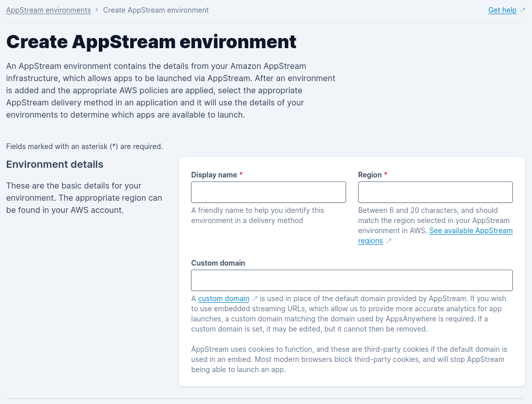Click the external arrow icon after custom domain
Image resolution: width=532 pixels, height=404 pixels.
pos(255,299)
